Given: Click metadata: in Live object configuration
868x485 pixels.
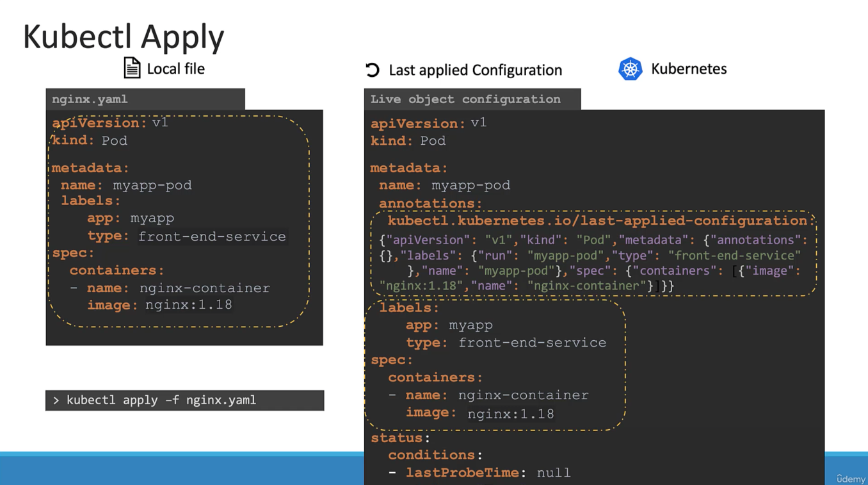Looking at the screenshot, I should tap(409, 168).
